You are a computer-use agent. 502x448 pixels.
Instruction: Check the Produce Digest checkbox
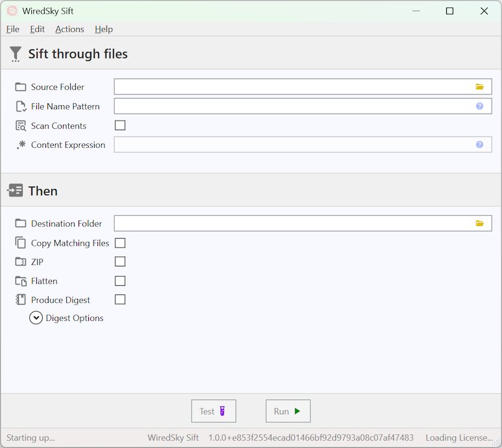point(120,300)
